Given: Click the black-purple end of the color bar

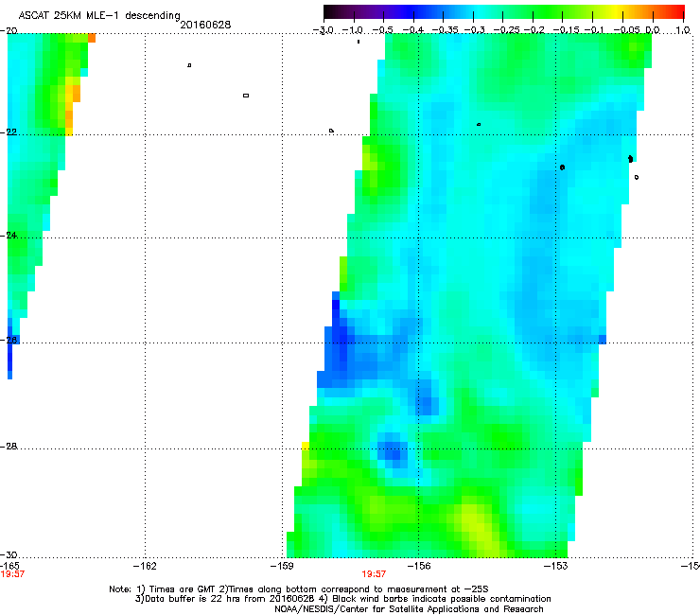Looking at the screenshot, I should tap(340, 11).
